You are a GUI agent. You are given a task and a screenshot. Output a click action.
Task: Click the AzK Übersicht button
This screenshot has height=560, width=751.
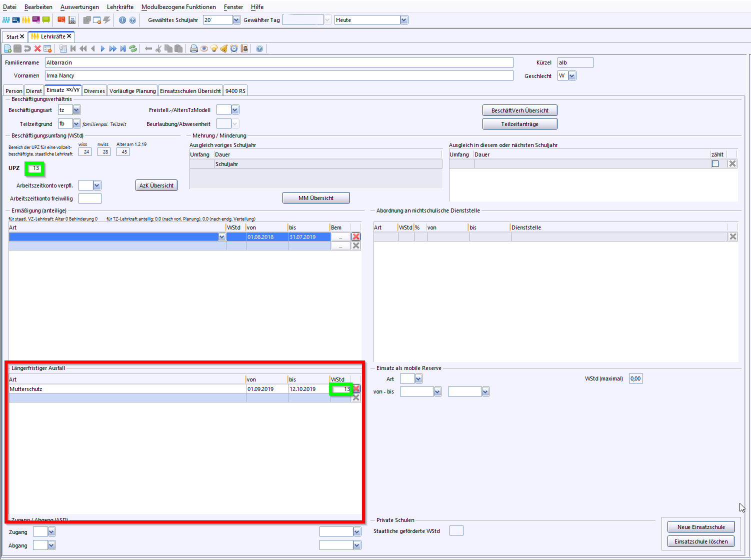[156, 185]
